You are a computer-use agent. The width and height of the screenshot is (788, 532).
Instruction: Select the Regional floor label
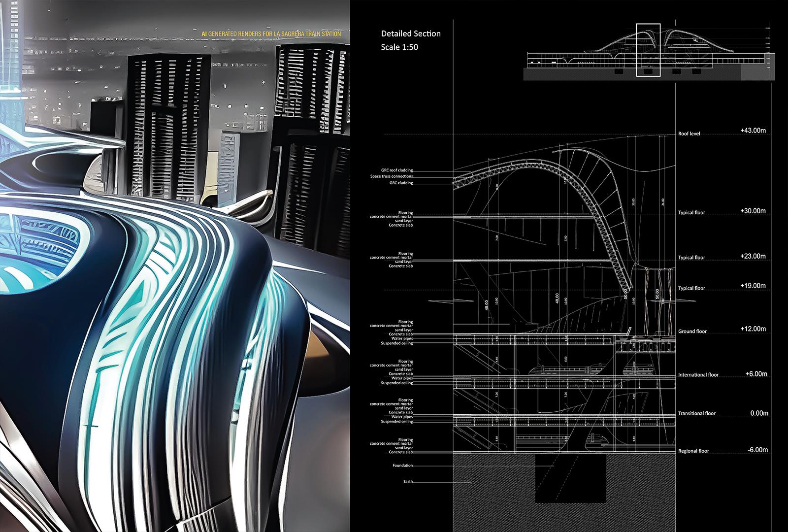point(693,451)
